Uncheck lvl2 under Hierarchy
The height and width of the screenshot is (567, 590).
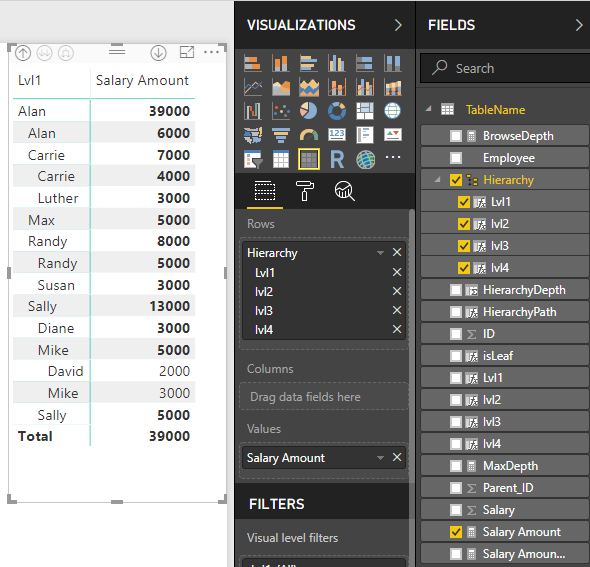pyautogui.click(x=464, y=224)
